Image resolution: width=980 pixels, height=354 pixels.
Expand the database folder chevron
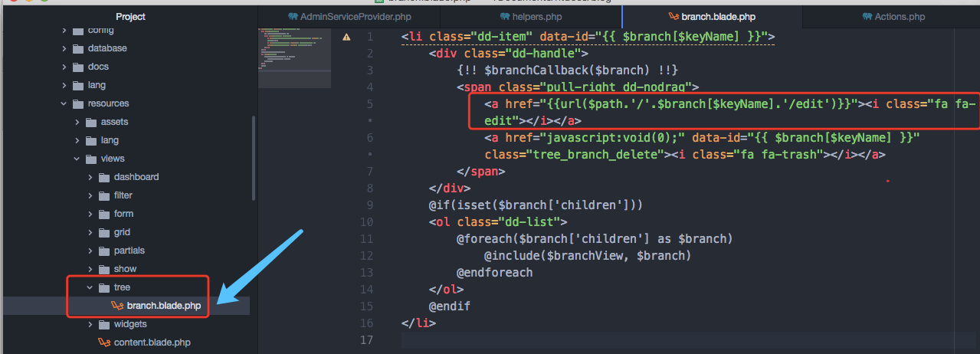tap(64, 48)
